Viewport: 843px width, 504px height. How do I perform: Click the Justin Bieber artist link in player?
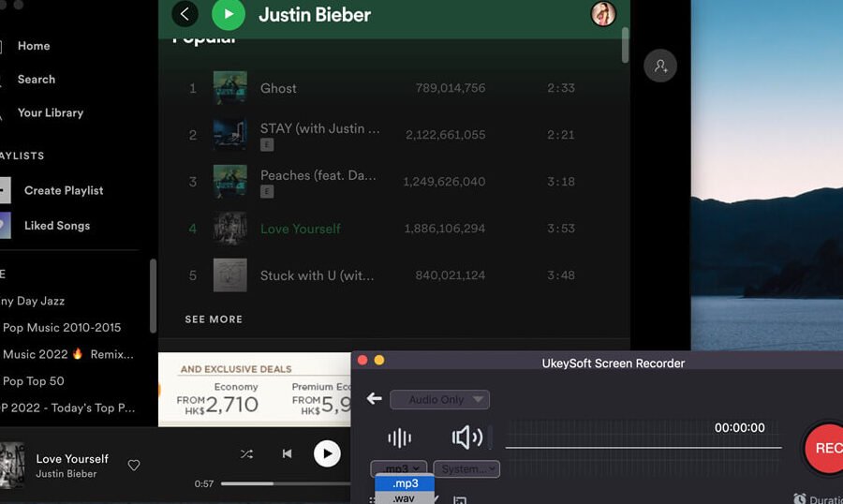[x=67, y=474]
